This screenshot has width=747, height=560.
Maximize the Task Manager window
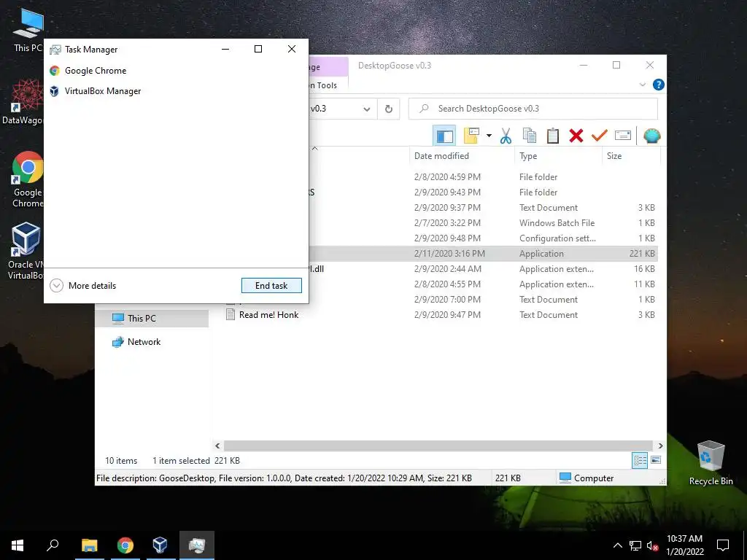click(258, 49)
